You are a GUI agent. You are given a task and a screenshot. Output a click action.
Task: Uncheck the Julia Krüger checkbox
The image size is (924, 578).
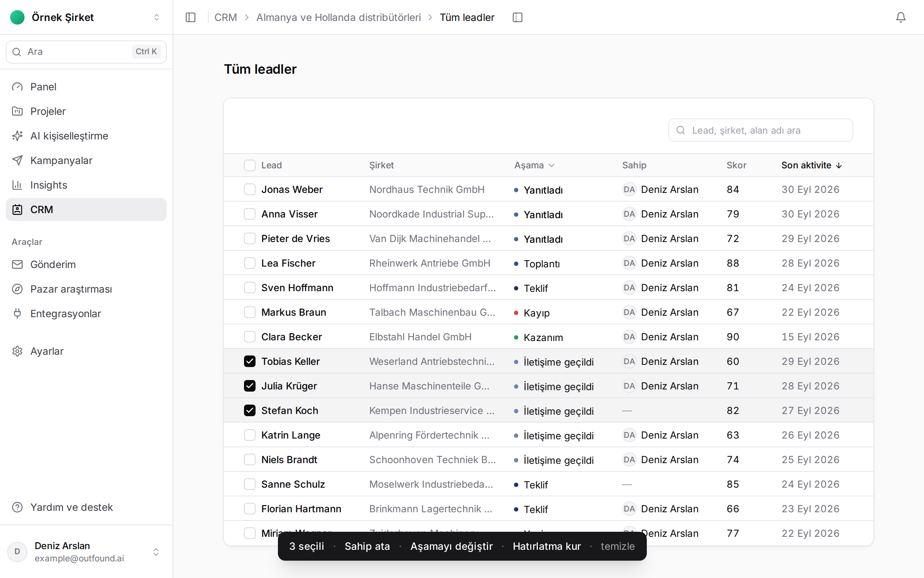click(250, 386)
